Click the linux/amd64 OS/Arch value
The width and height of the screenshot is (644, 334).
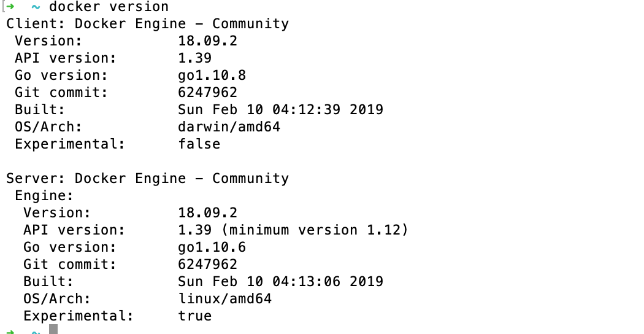pos(224,299)
